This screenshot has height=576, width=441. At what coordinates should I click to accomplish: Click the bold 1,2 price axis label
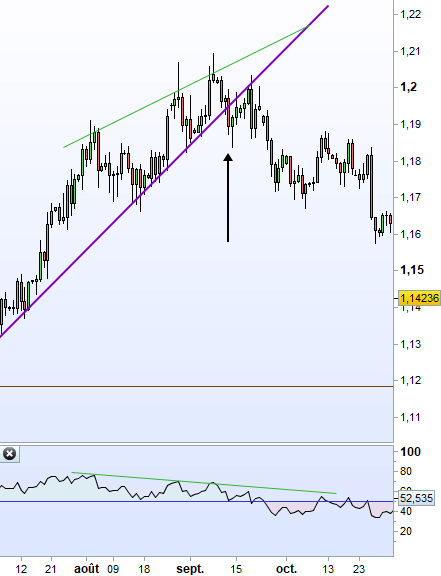click(x=408, y=87)
